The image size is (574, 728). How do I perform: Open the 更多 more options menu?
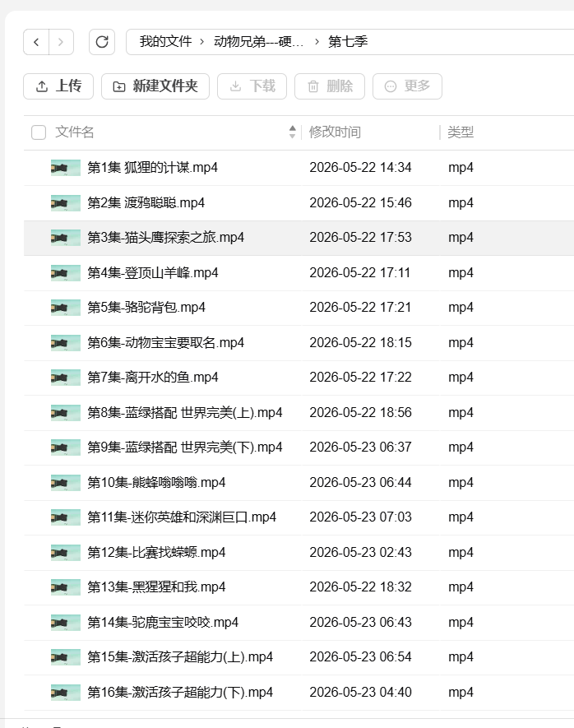(x=407, y=86)
